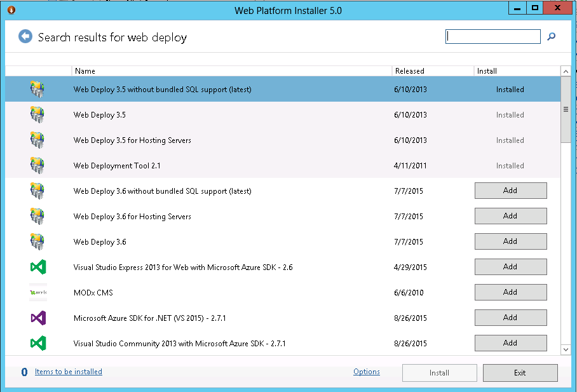Select Visual Studio Community 2013 name text

180,344
